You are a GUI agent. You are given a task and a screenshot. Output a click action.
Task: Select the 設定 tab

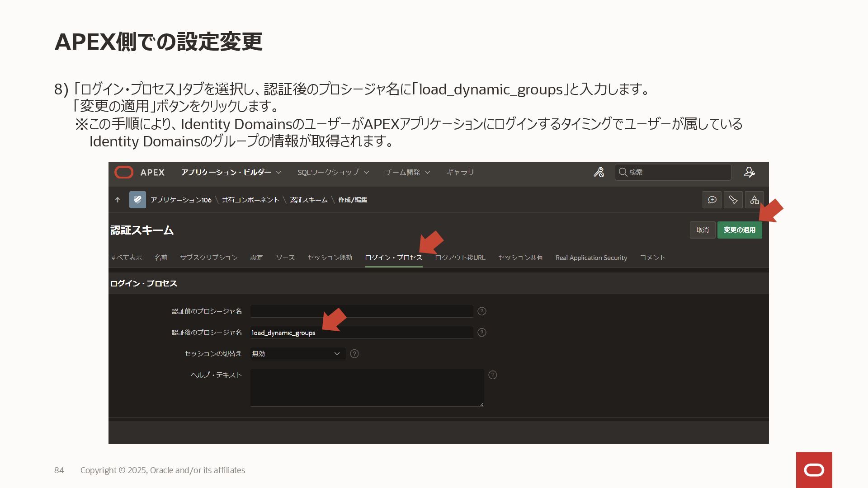tap(256, 258)
